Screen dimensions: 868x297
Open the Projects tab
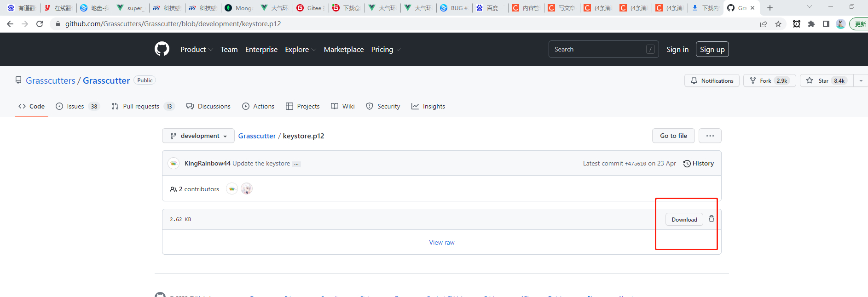click(x=303, y=106)
